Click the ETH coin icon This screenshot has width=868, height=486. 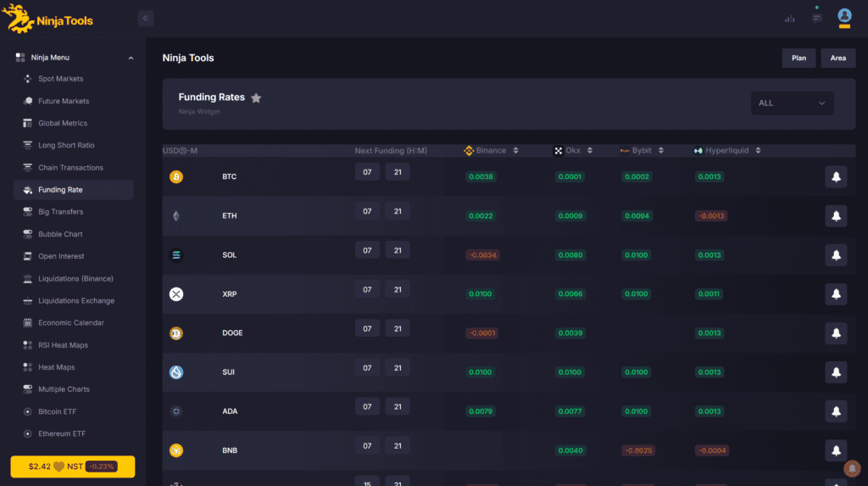coord(176,216)
